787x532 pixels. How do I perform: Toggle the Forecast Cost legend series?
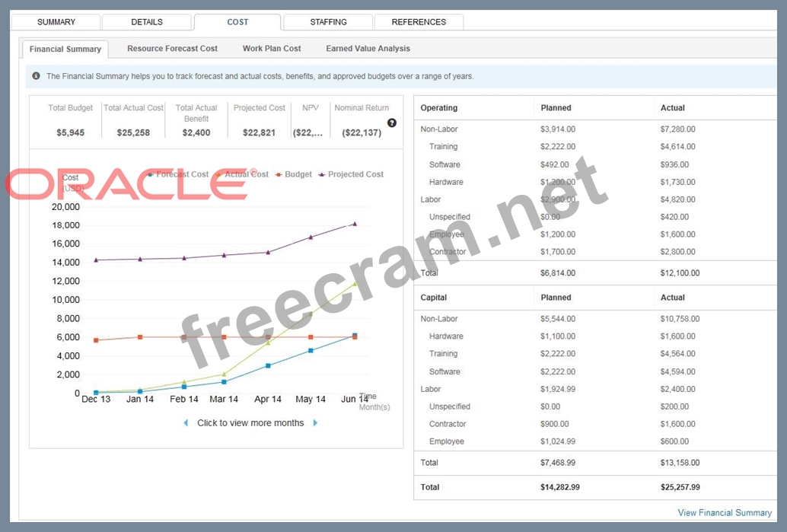point(181,174)
